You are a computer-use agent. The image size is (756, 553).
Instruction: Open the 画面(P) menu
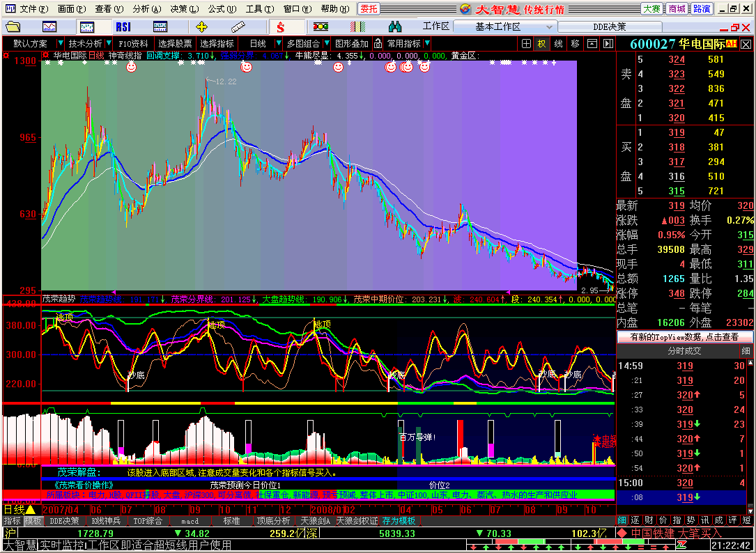72,9
